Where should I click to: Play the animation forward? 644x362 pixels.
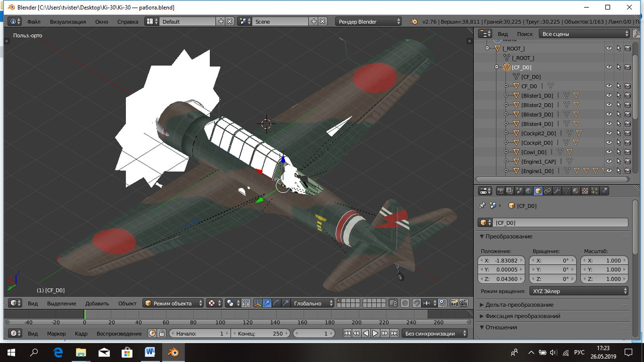point(375,333)
